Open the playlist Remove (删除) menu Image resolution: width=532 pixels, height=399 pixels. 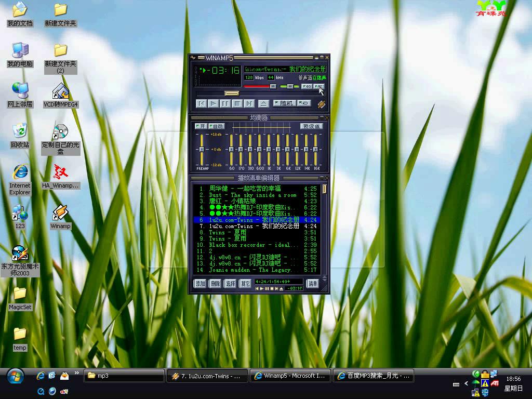[216, 284]
